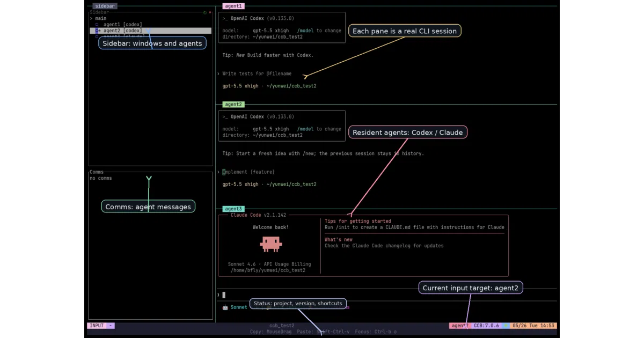This screenshot has height=338, width=644.
Task: Click the 'Focus: Ctrl-b o' shortcut hint
Action: [x=376, y=332]
